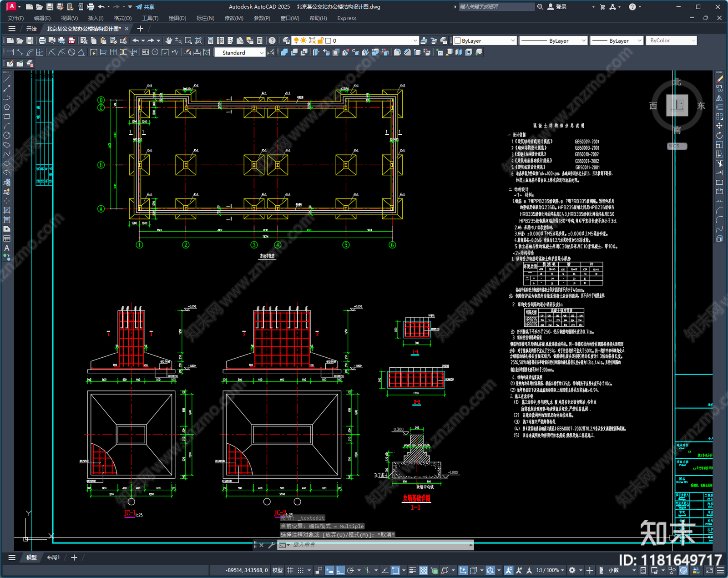Image resolution: width=728 pixels, height=578 pixels.
Task: Click the Pan hand tool icon
Action: (x=169, y=41)
